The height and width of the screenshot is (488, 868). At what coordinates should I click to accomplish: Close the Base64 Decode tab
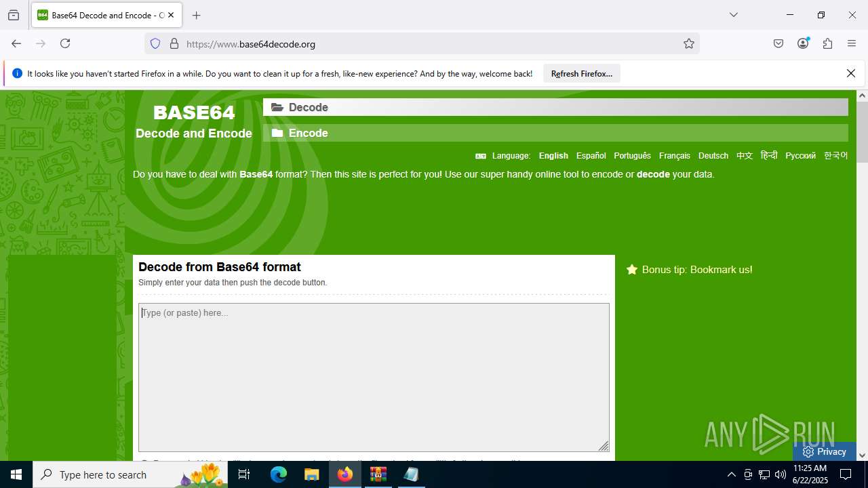pos(172,15)
